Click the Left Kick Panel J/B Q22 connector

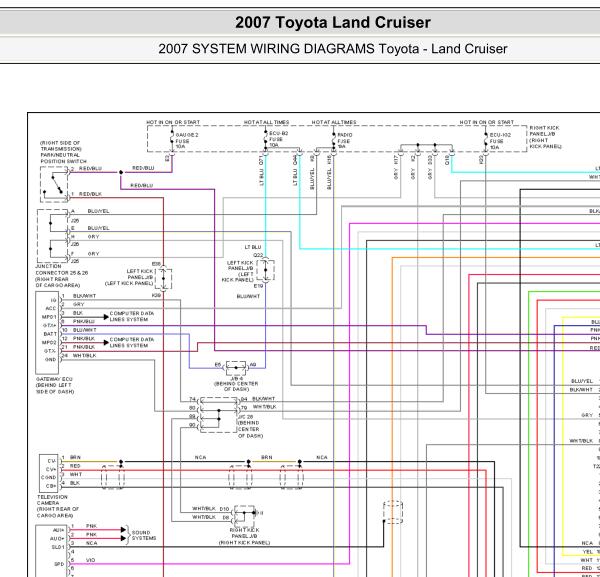pyautogui.click(x=266, y=270)
